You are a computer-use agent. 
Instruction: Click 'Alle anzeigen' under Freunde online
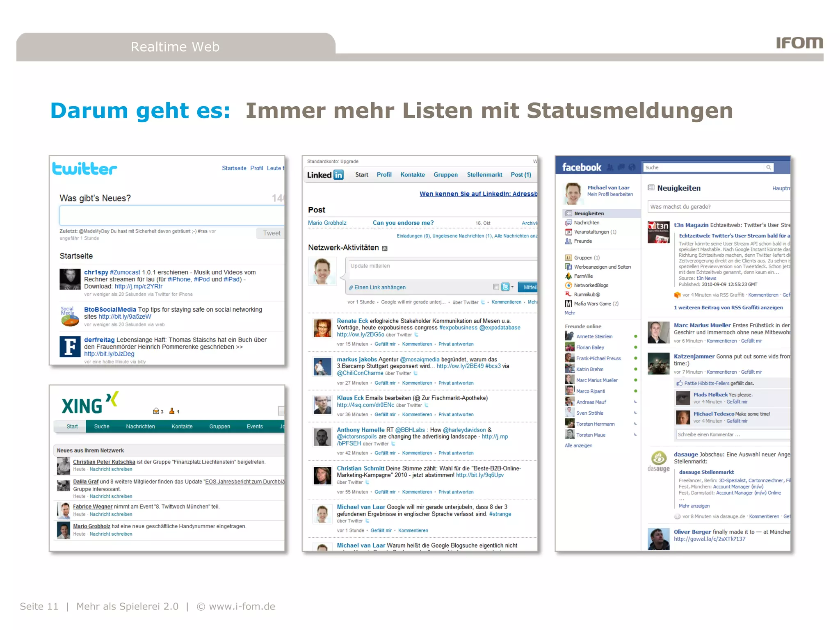point(578,446)
